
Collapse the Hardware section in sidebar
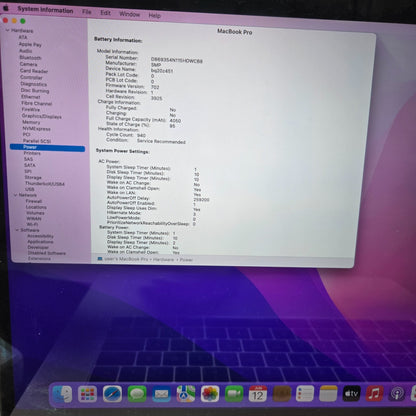click(x=7, y=30)
